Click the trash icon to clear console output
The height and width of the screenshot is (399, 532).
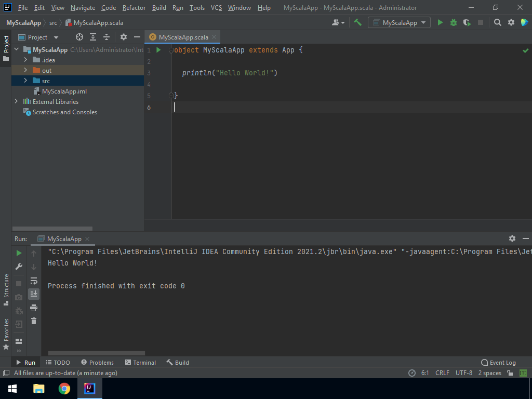pos(34,321)
